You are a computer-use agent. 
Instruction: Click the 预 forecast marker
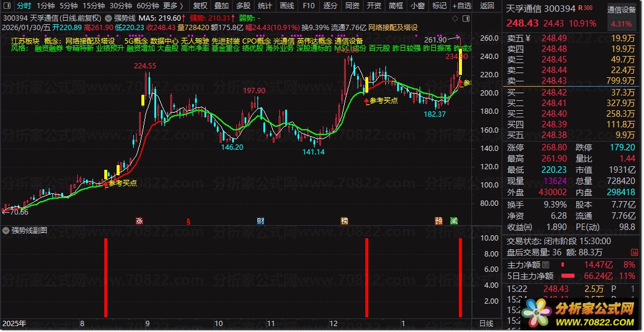[x=438, y=221]
